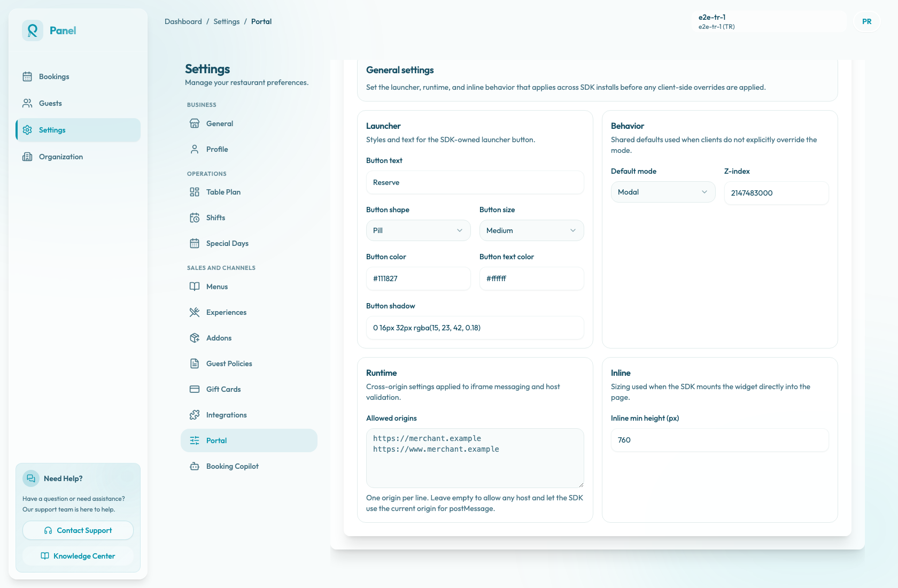Open the e2e-tr-1 restaurant selector
Viewport: 898px width, 588px height.
pos(769,21)
